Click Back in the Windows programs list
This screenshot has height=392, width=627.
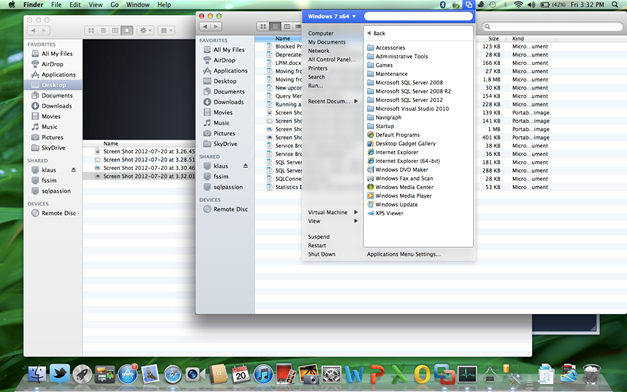pyautogui.click(x=376, y=34)
